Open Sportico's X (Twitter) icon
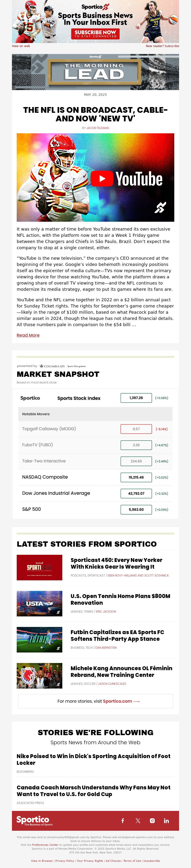Viewport: 191px width, 868px height. click(x=138, y=820)
